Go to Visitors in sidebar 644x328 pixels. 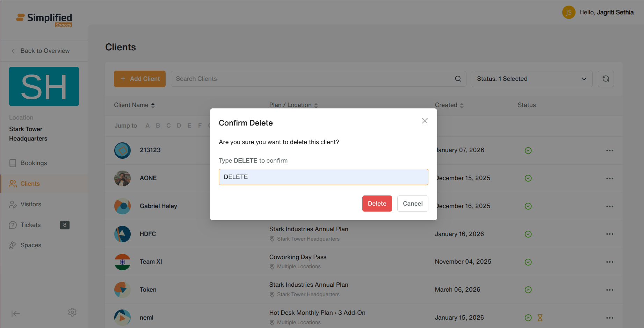coord(31,204)
